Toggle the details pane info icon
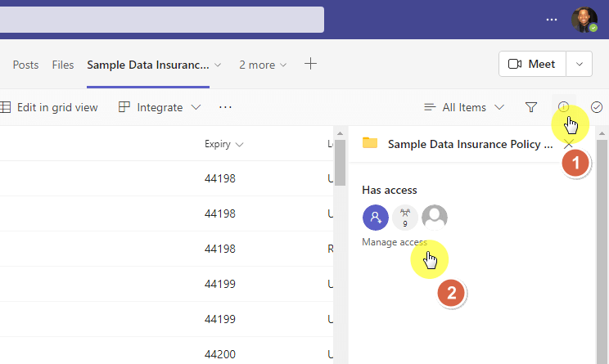Screen dimensions: 609x364 pyautogui.click(x=563, y=106)
